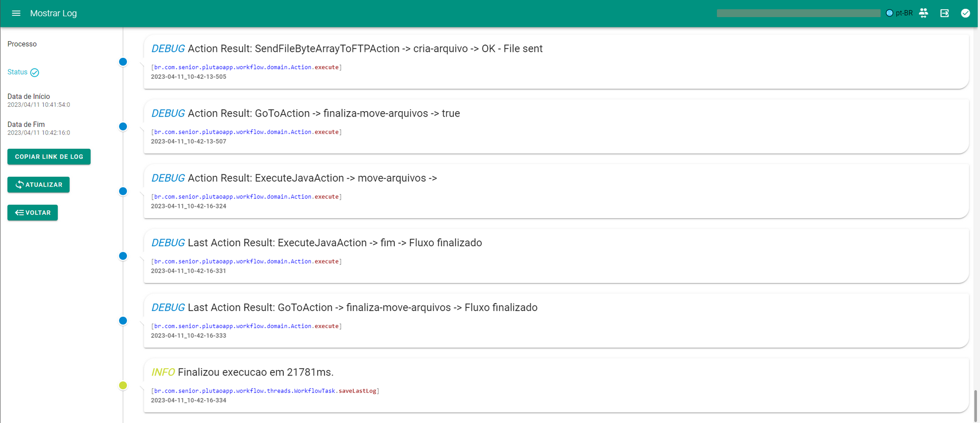Select yellow timeline dot for INFO entry
The height and width of the screenshot is (423, 980).
[x=123, y=385]
